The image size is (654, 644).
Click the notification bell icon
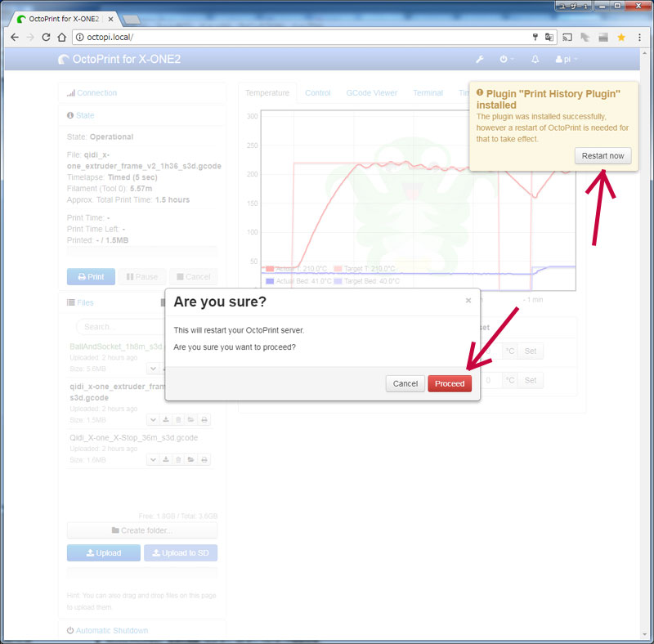[535, 59]
